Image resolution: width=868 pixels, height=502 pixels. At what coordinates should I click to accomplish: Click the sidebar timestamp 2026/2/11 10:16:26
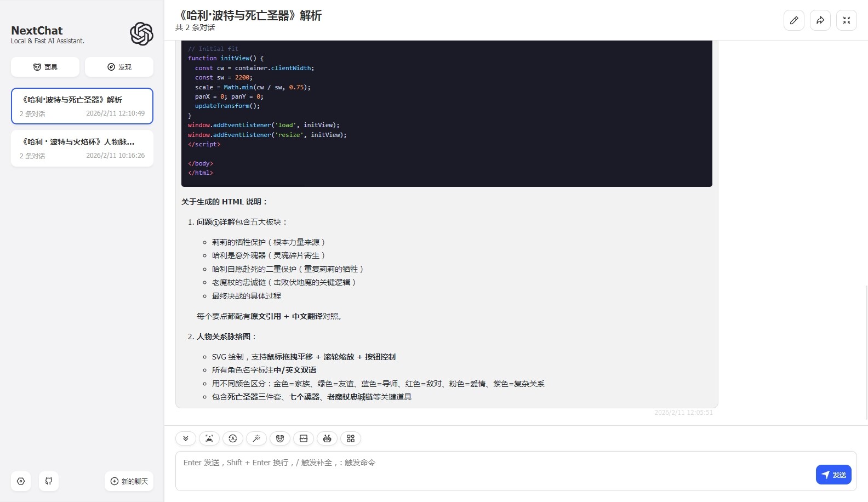[116, 156]
